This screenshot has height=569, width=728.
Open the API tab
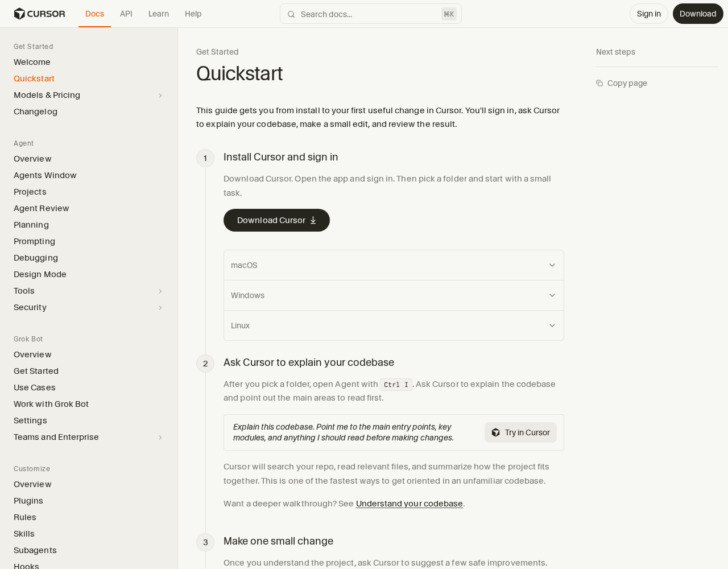126,14
